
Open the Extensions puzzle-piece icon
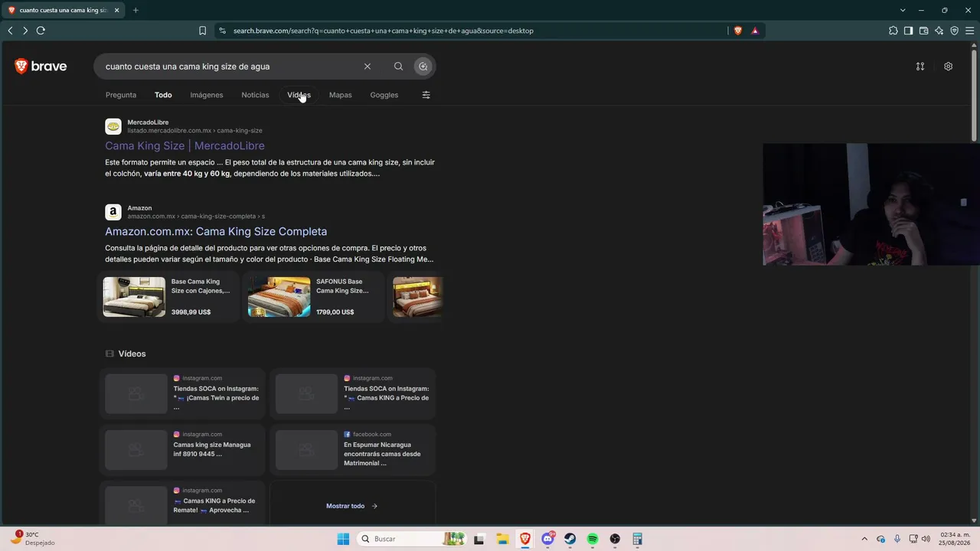893,31
